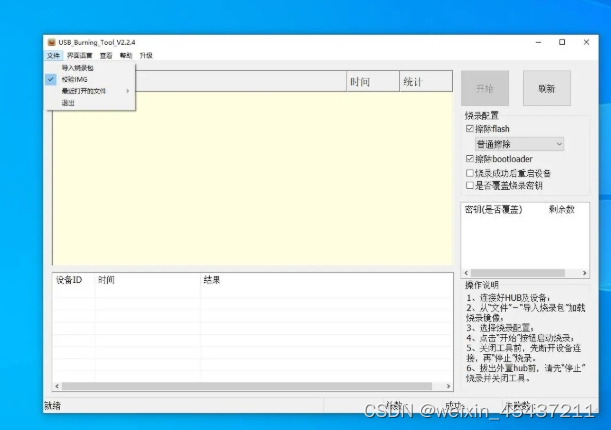Click the 开始 button
Viewport: 611px width, 430px height.
(x=485, y=88)
